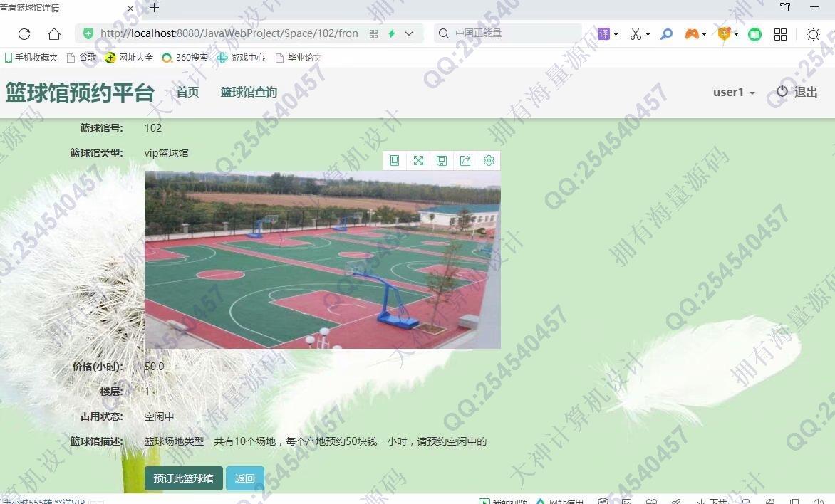
Task: Click the basketball court photo
Action: coord(322,260)
